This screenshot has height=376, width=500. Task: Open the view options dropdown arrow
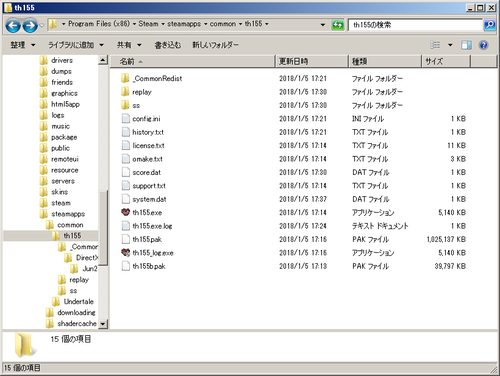pyautogui.click(x=450, y=45)
